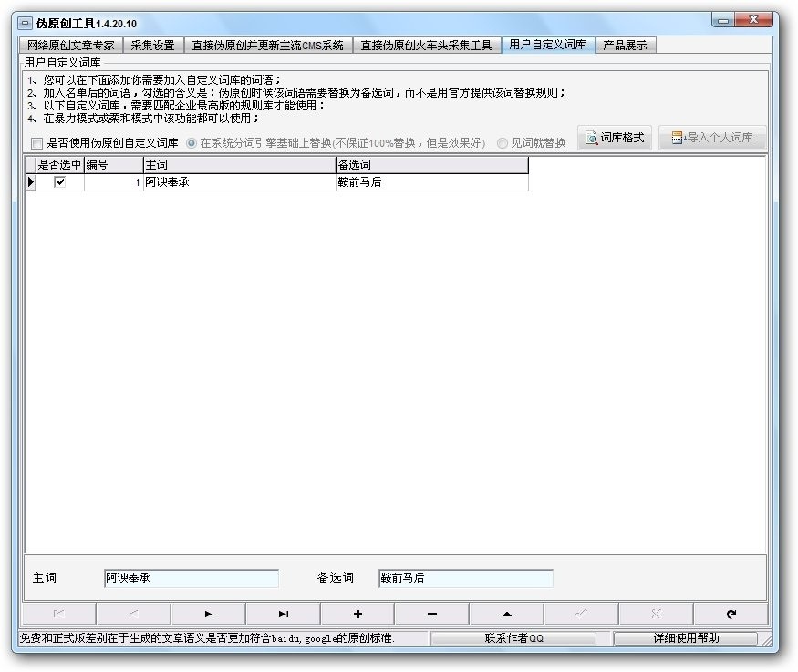798x672 pixels.
Task: Click 词库格式 button
Action: pyautogui.click(x=615, y=138)
